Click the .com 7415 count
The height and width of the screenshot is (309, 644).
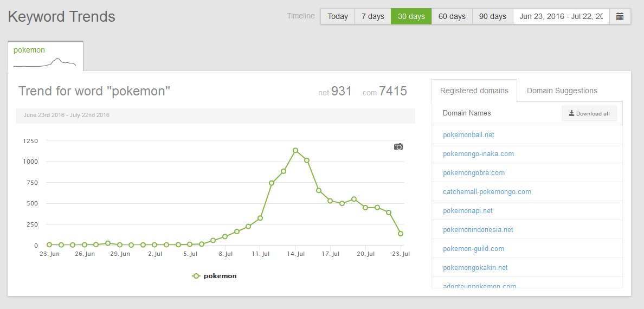[x=384, y=91]
